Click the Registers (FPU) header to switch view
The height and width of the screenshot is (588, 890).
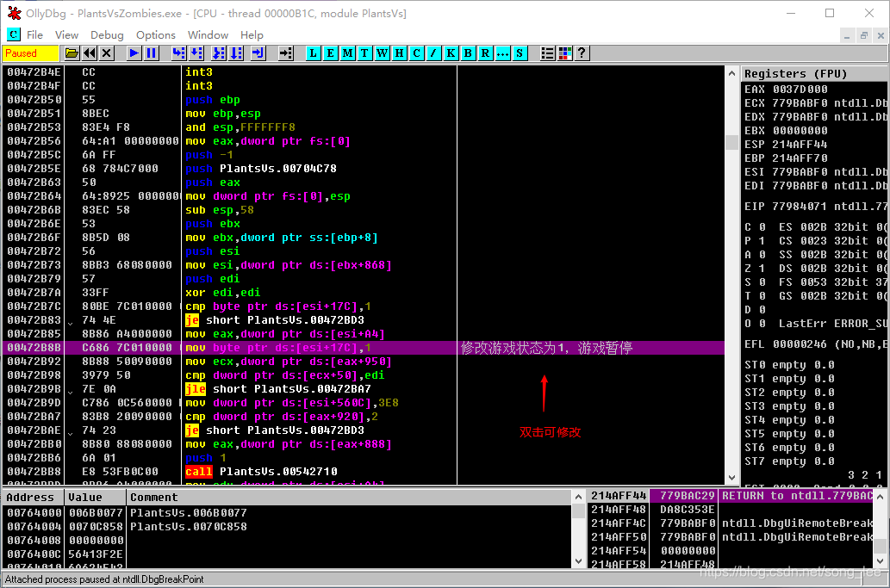(x=814, y=74)
